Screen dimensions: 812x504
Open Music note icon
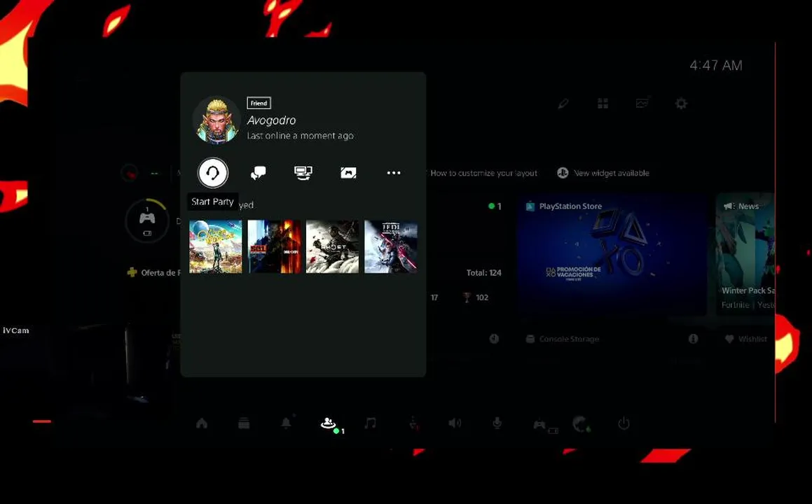[370, 423]
